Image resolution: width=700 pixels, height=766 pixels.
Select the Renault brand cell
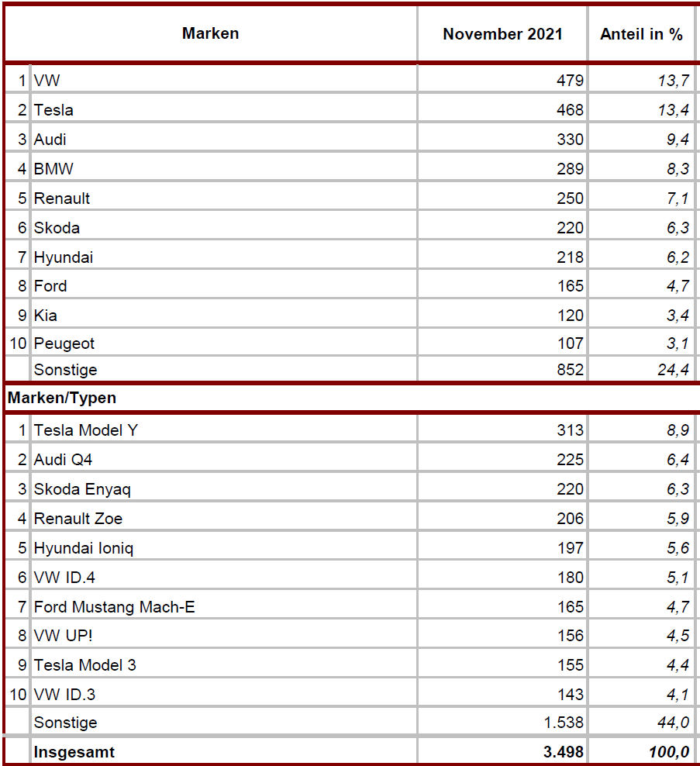(224, 198)
